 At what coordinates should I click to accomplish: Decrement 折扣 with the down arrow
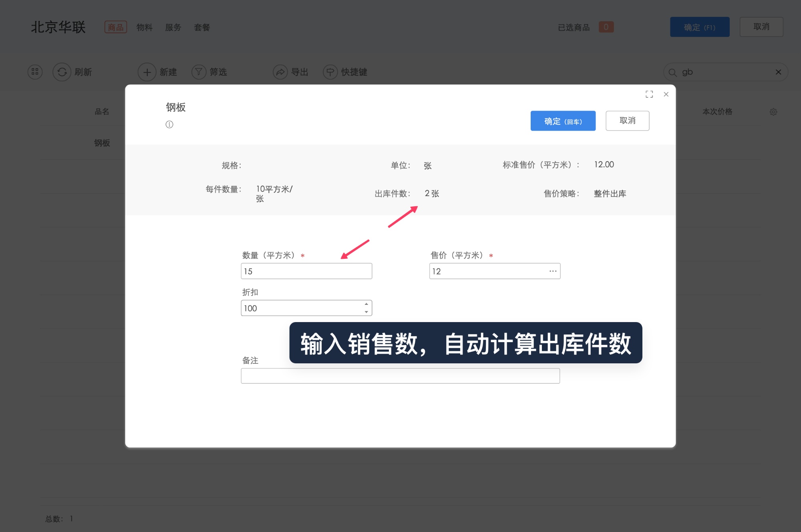tap(366, 312)
